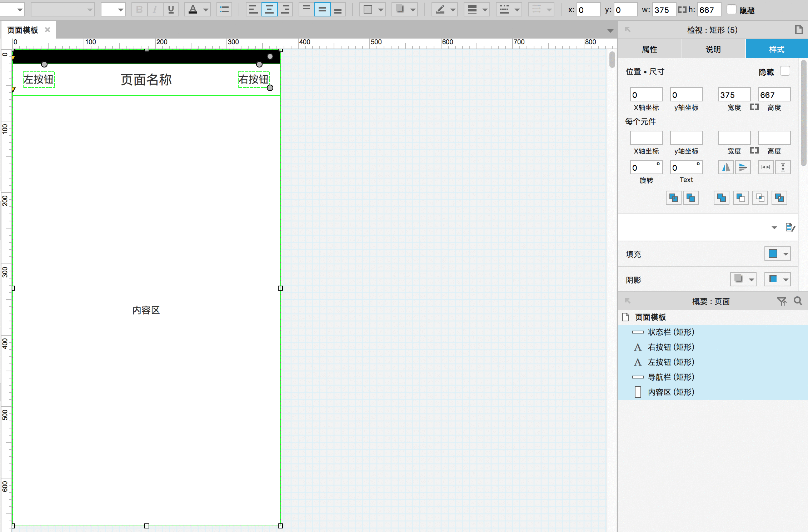Click the line color pen icon
The width and height of the screenshot is (808, 532).
click(x=440, y=10)
